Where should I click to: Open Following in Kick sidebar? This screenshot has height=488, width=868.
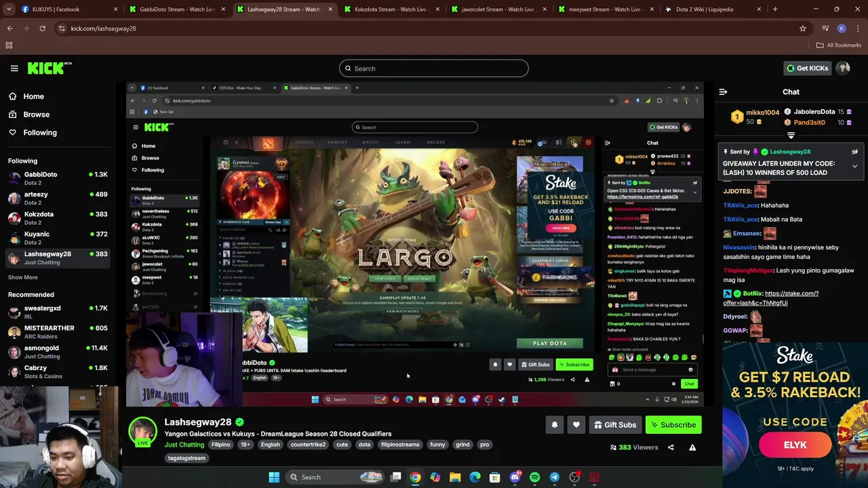[40, 133]
